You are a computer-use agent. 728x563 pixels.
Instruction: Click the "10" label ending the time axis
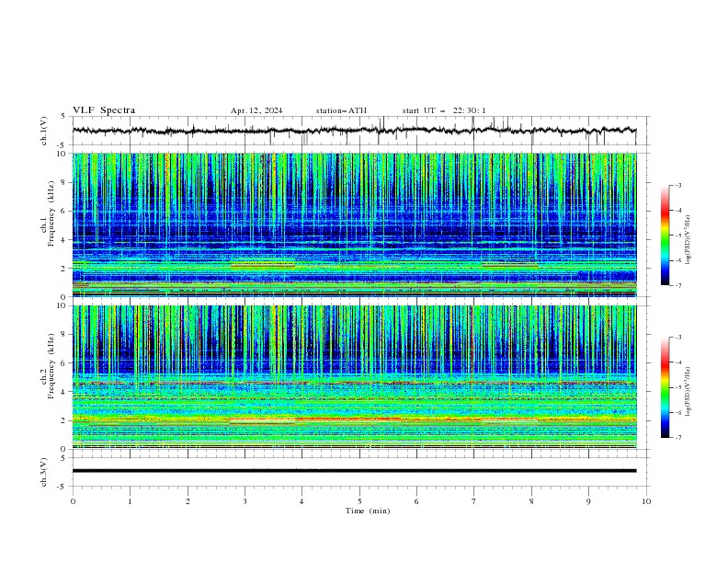point(646,501)
